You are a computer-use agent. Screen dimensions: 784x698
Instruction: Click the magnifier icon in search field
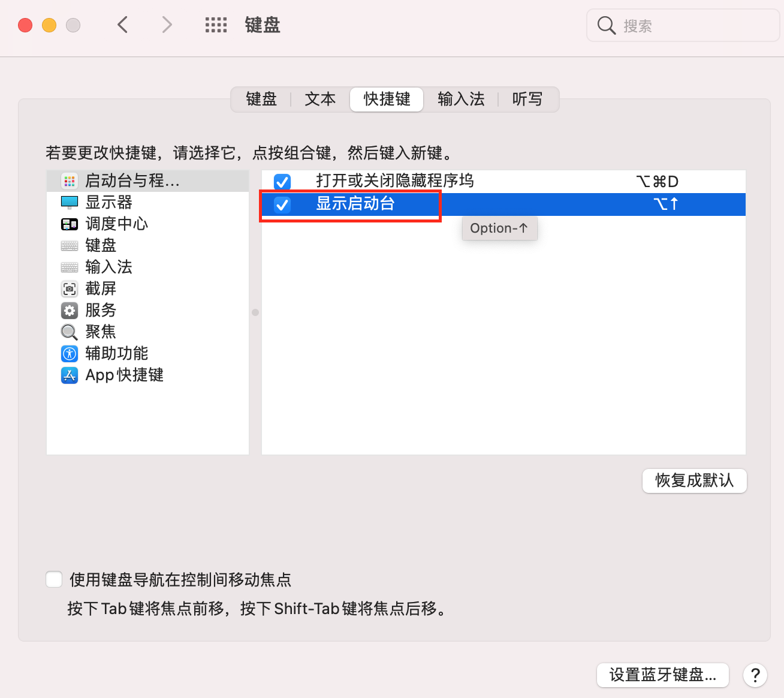point(607,25)
